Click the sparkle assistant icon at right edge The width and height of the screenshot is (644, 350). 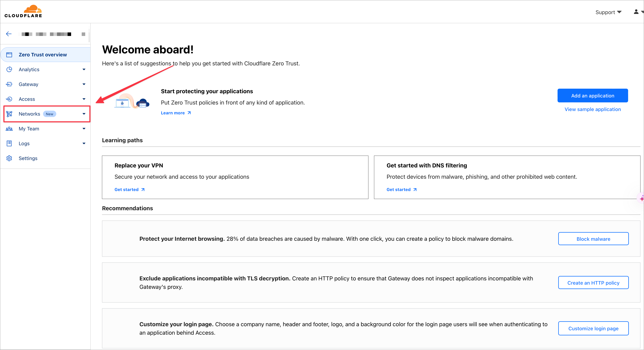pyautogui.click(x=642, y=198)
